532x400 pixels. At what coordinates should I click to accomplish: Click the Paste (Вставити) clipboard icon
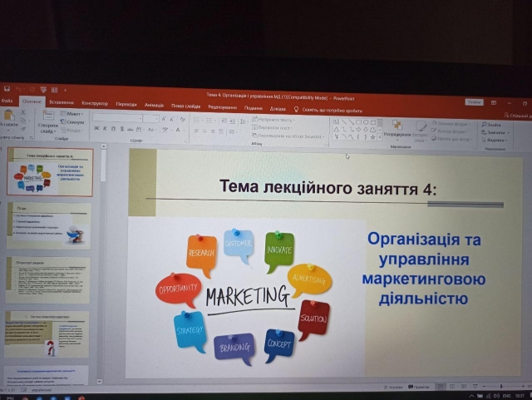coord(9,116)
